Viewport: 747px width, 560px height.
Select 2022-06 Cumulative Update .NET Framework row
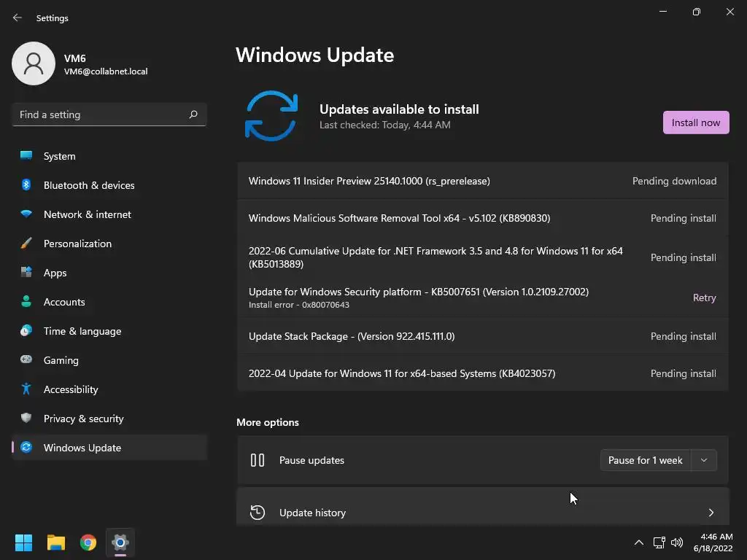pos(483,257)
